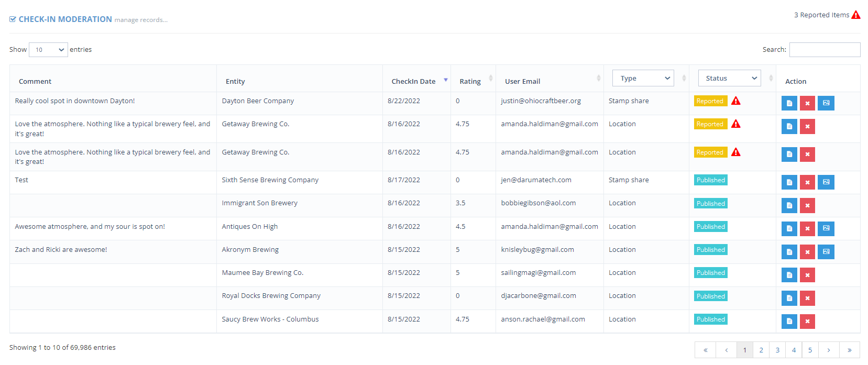The height and width of the screenshot is (365, 868).
Task: Delete the Akronym Brewing check-in
Action: [x=807, y=252]
